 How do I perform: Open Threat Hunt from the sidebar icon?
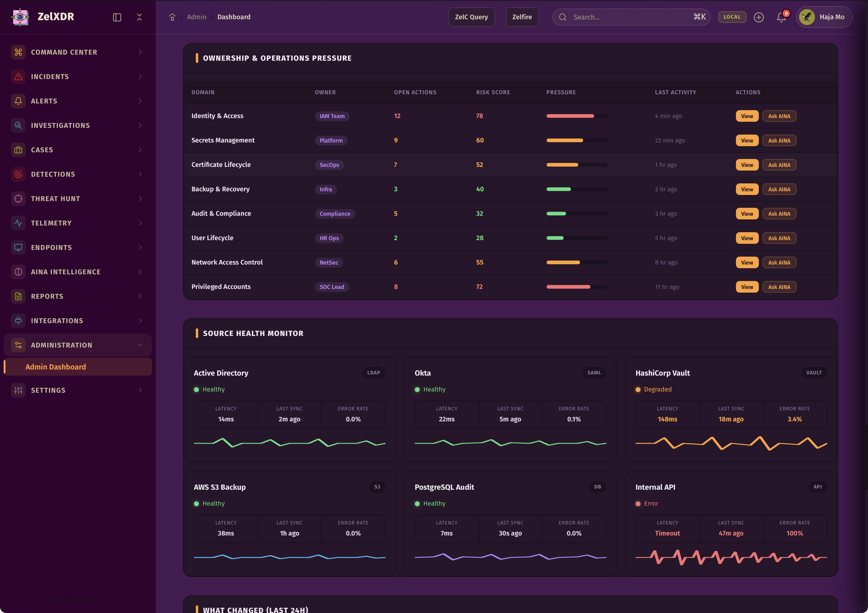click(x=18, y=199)
